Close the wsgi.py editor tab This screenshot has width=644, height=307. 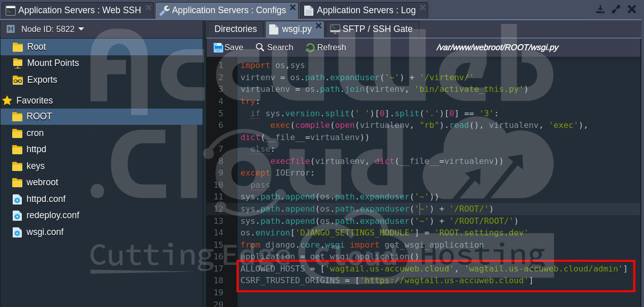[318, 26]
